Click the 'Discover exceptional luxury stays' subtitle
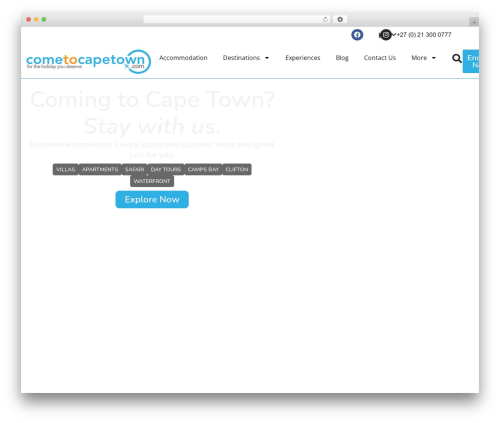The height and width of the screenshot is (423, 500). 152,149
